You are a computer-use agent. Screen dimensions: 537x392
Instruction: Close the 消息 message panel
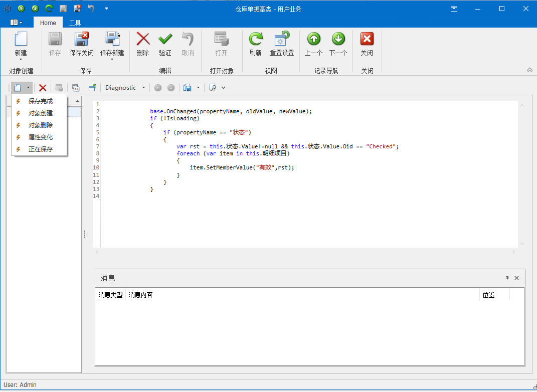pyautogui.click(x=517, y=278)
